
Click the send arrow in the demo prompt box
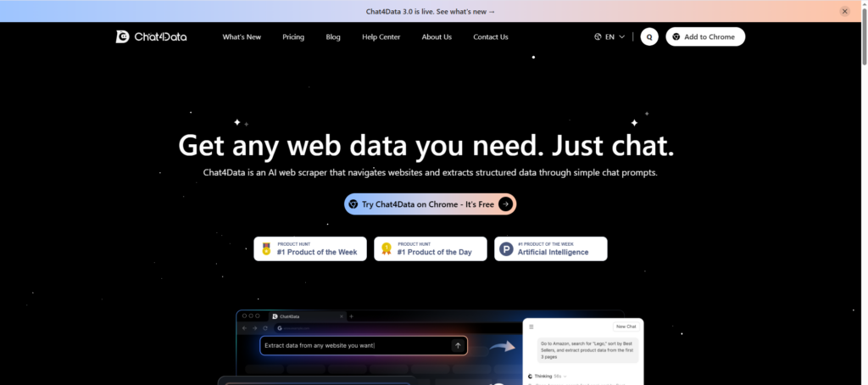coord(458,346)
